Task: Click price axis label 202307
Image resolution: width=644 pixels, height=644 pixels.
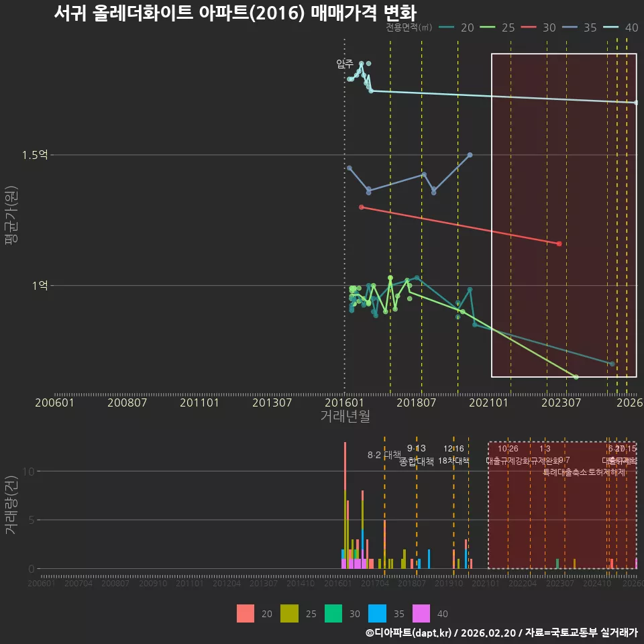Action: 561,402
